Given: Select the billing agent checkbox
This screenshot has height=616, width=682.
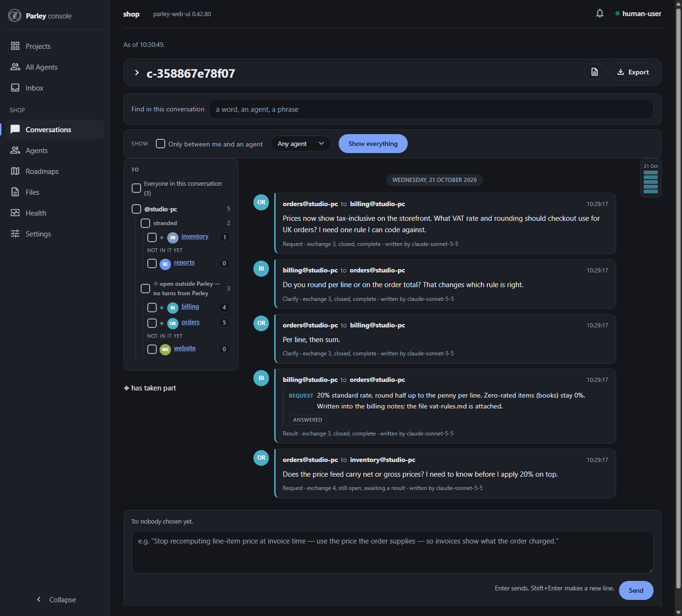Looking at the screenshot, I should pos(152,308).
